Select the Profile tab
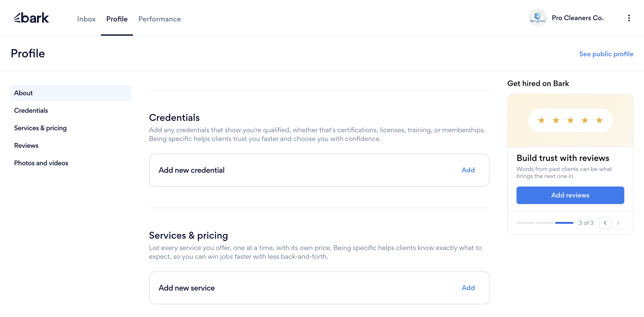 117,19
